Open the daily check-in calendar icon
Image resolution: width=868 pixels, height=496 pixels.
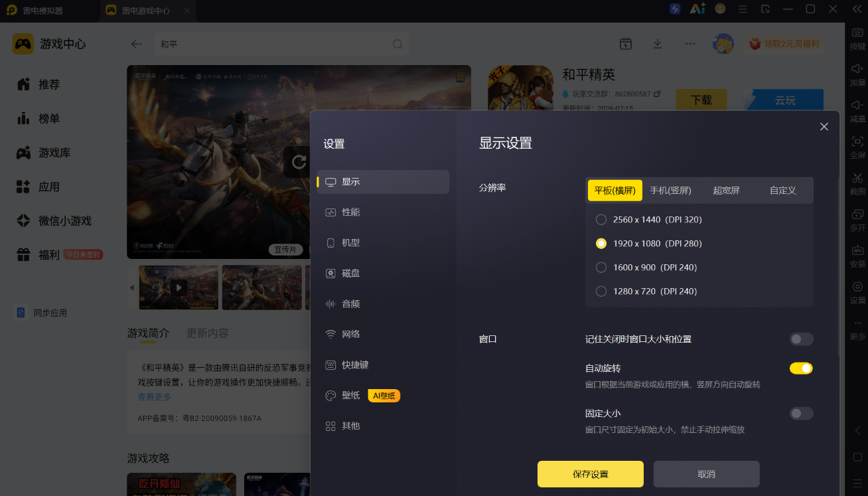(626, 44)
